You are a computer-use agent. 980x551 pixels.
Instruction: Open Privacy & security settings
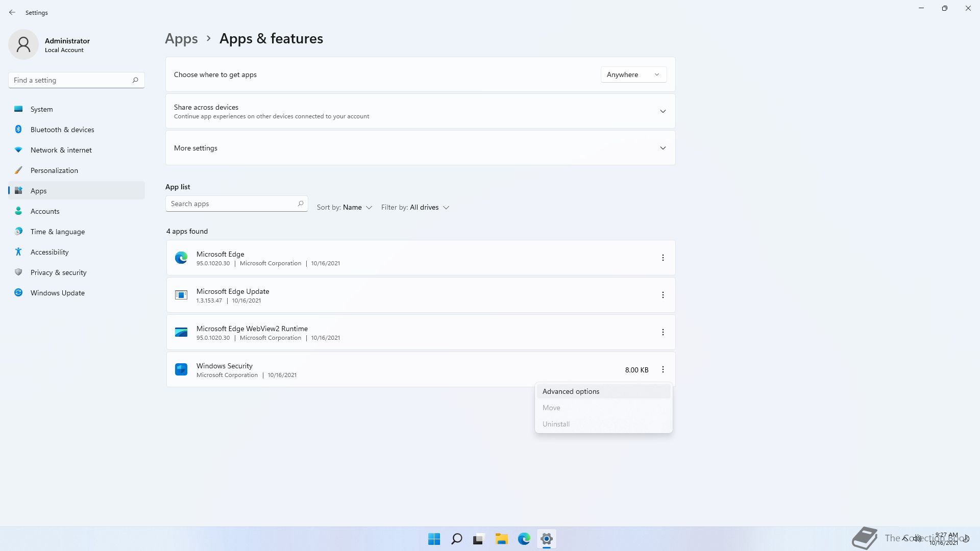[x=77, y=272]
